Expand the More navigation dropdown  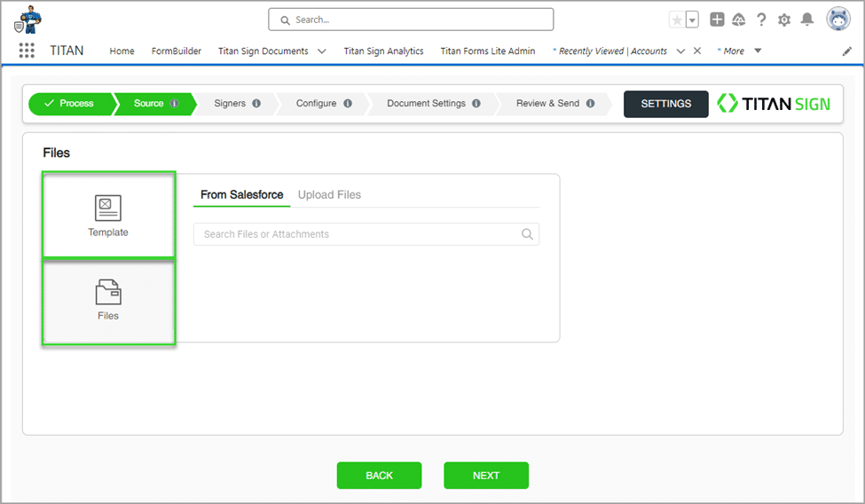pyautogui.click(x=757, y=51)
